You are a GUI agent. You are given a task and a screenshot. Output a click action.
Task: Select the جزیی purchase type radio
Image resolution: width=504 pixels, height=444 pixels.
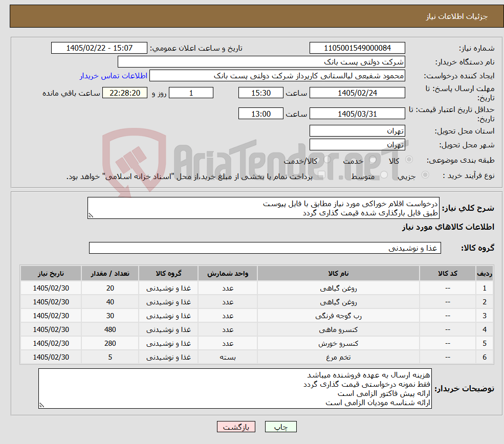coord(425,175)
